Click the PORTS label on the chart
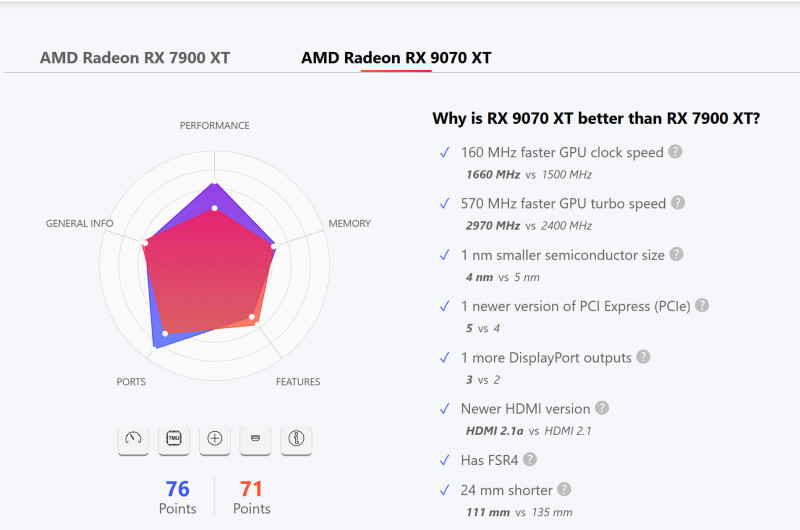Viewport: 800px width, 530px height. (x=131, y=382)
